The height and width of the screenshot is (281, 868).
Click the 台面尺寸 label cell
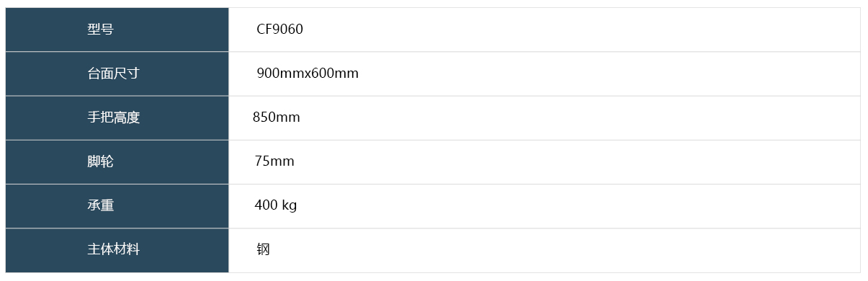point(117,73)
